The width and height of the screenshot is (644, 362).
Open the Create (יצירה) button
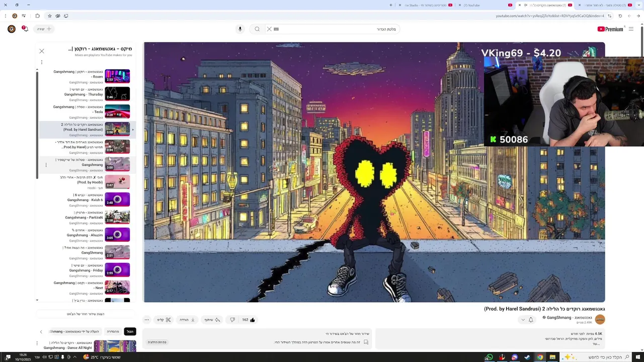point(44,29)
